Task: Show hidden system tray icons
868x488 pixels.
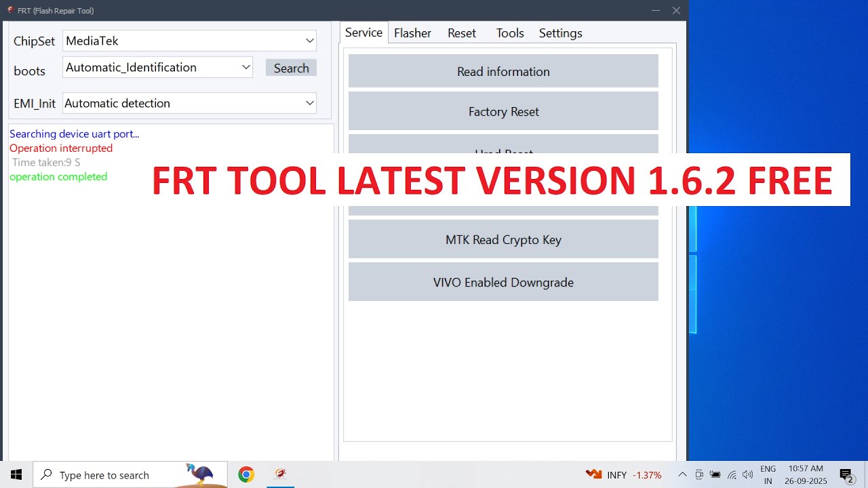Action: (x=682, y=474)
